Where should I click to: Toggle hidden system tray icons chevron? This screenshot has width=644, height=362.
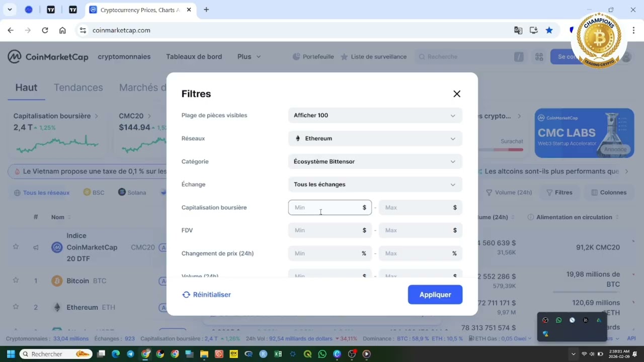(x=573, y=354)
